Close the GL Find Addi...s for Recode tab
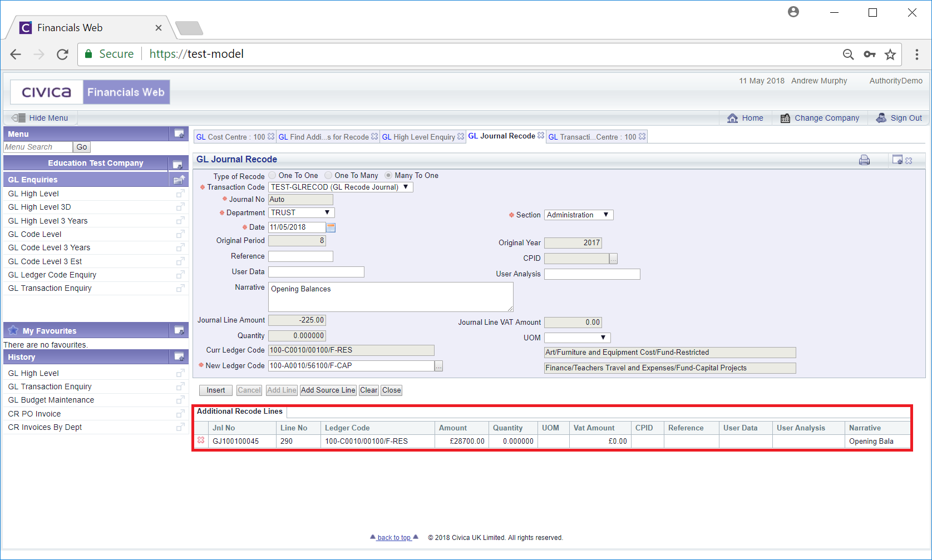This screenshot has width=932, height=560. point(374,136)
